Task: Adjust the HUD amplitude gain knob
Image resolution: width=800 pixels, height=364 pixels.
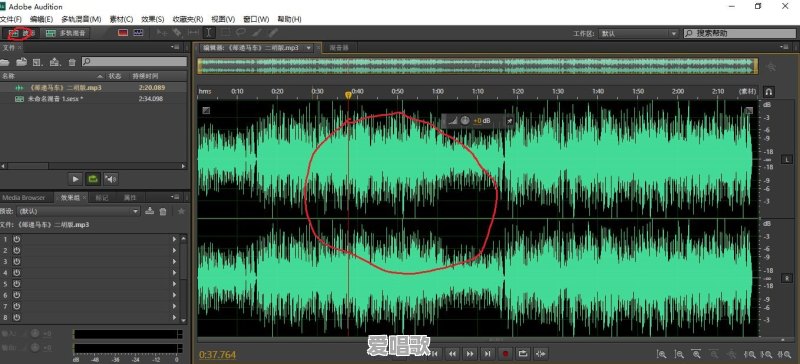Action: (464, 120)
